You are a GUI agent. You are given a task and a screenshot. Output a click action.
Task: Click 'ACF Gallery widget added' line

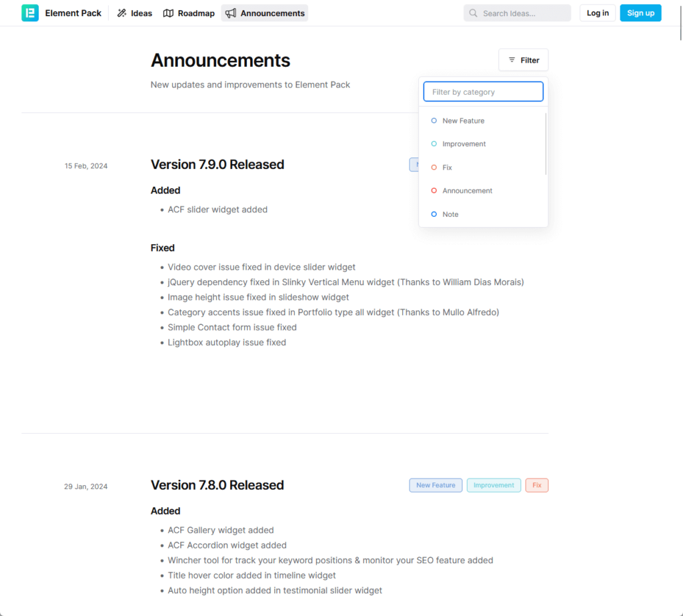(x=221, y=530)
